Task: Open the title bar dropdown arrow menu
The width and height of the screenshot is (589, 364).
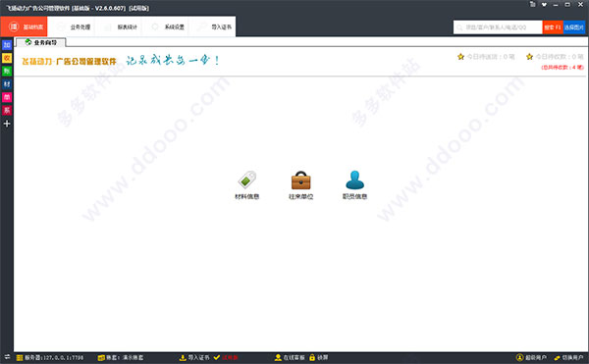Action: click(x=544, y=5)
